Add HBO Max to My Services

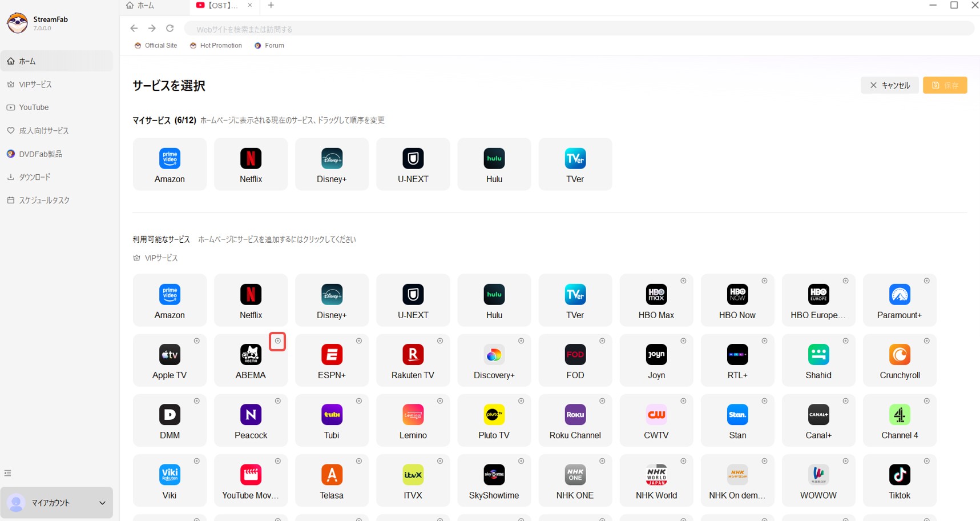[683, 280]
